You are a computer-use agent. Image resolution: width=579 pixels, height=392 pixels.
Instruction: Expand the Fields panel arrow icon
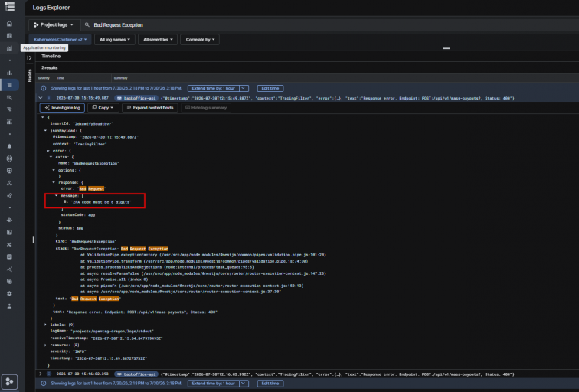click(29, 57)
